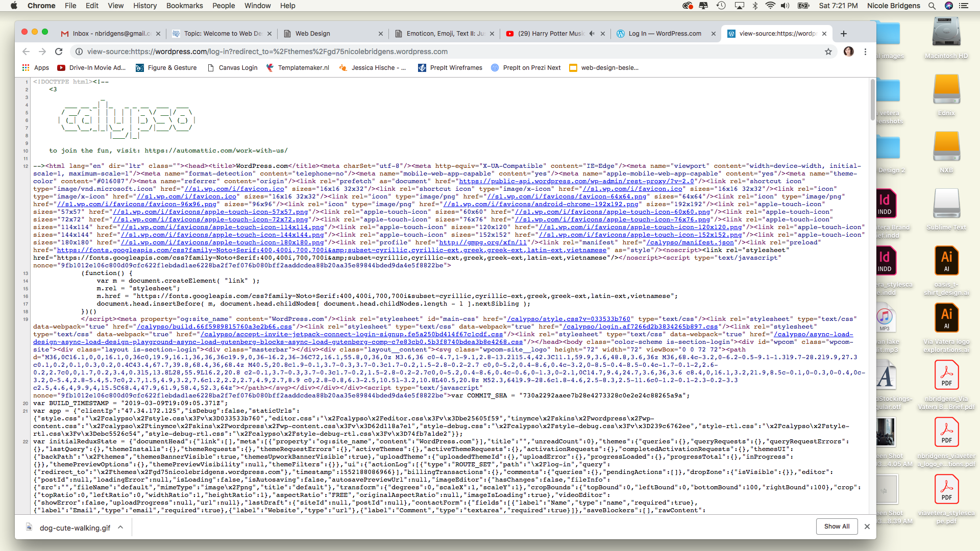Bookmark this page with the star icon
This screenshot has height=551, width=980.
tap(828, 52)
